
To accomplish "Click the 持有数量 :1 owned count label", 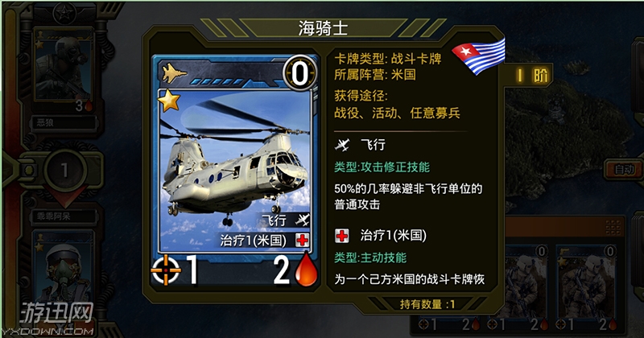I will coord(427,304).
